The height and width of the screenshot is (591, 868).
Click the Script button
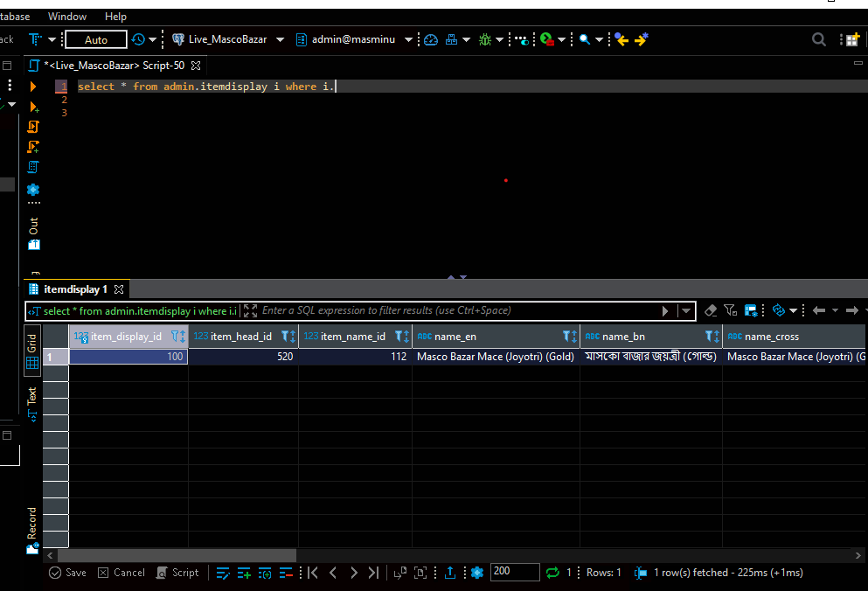pyautogui.click(x=177, y=573)
